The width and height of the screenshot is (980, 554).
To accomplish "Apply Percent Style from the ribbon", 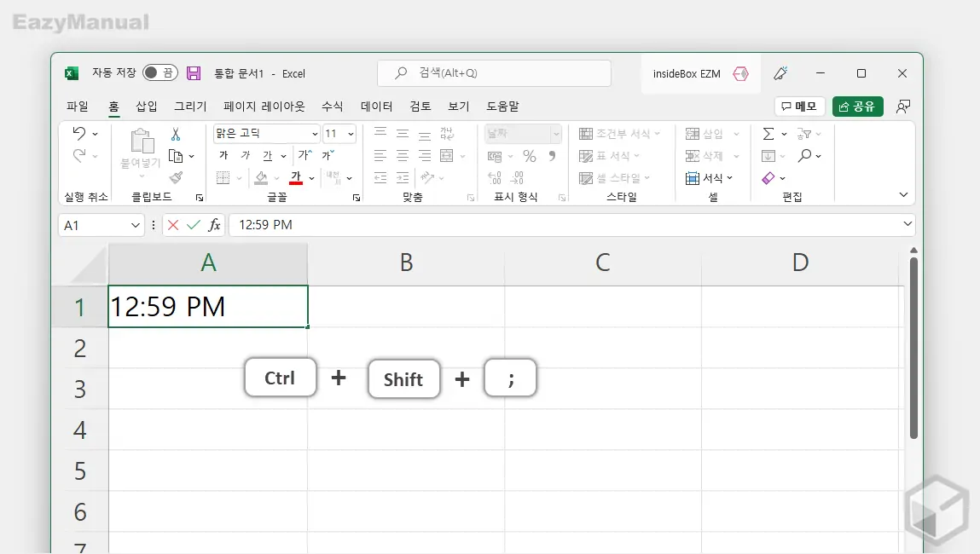I will point(530,156).
